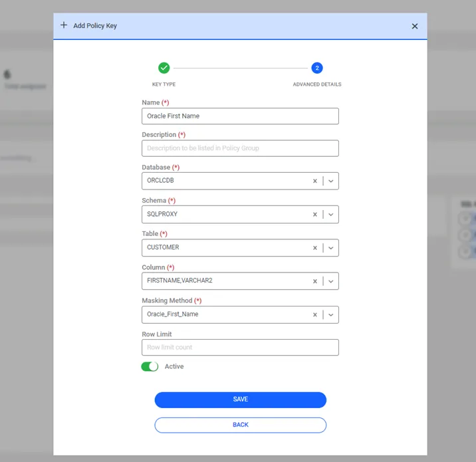Open the Schema dropdown arrow
Image resolution: width=476 pixels, height=462 pixels.
[331, 214]
